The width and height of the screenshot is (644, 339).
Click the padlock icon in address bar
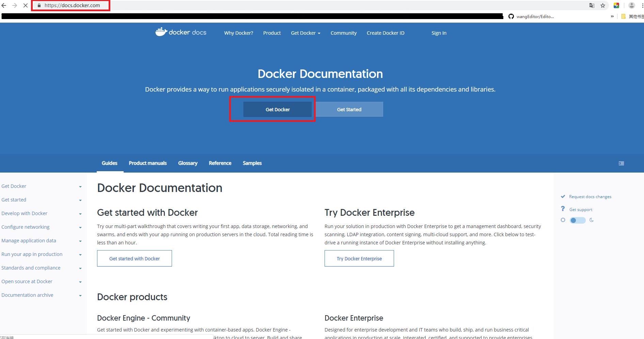click(39, 5)
